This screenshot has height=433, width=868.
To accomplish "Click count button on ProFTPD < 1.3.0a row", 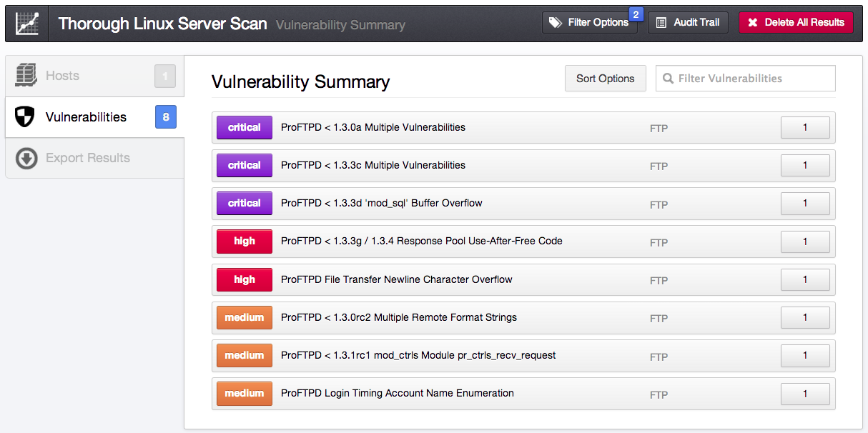I will (x=805, y=128).
